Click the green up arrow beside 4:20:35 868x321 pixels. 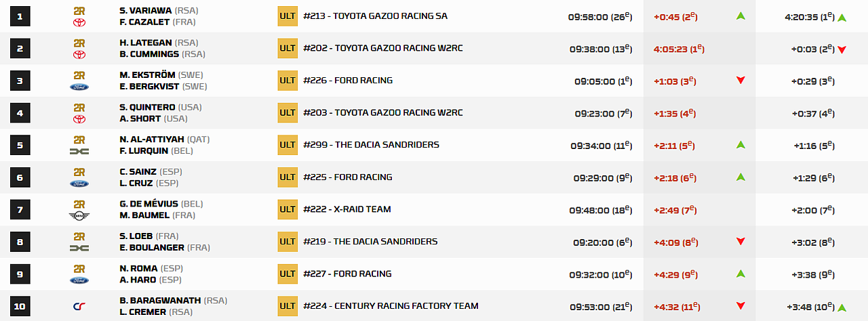(x=842, y=18)
